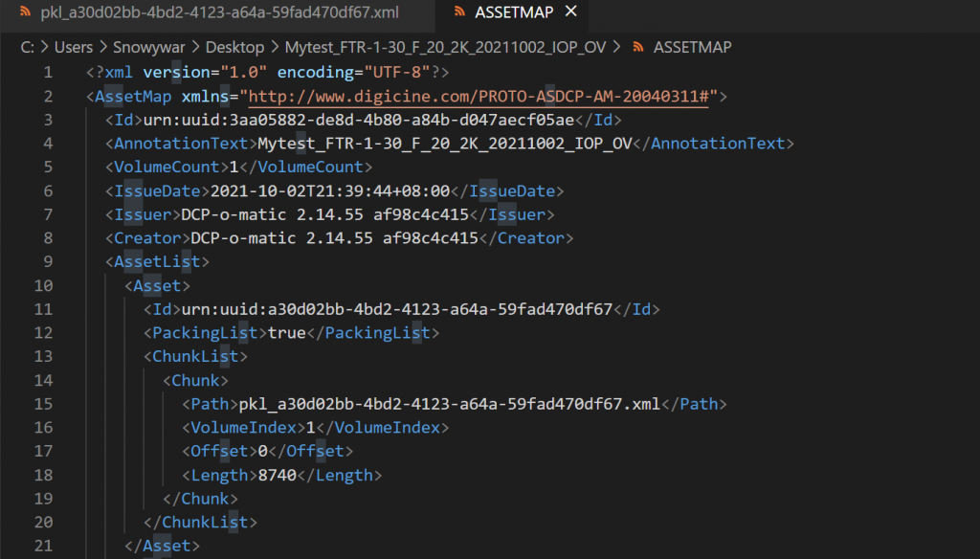This screenshot has height=559, width=980.
Task: Select the ASSETMAP tab label
Action: pos(515,12)
